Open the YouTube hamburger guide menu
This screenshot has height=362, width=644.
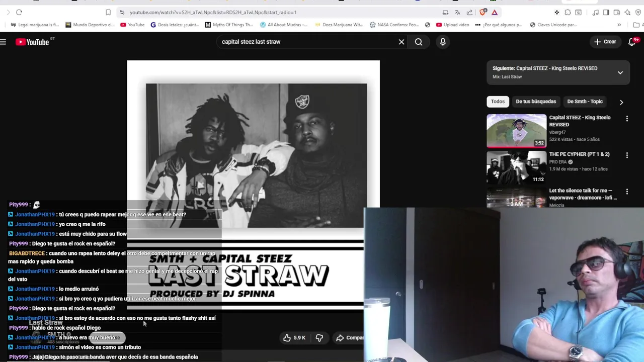[3, 42]
